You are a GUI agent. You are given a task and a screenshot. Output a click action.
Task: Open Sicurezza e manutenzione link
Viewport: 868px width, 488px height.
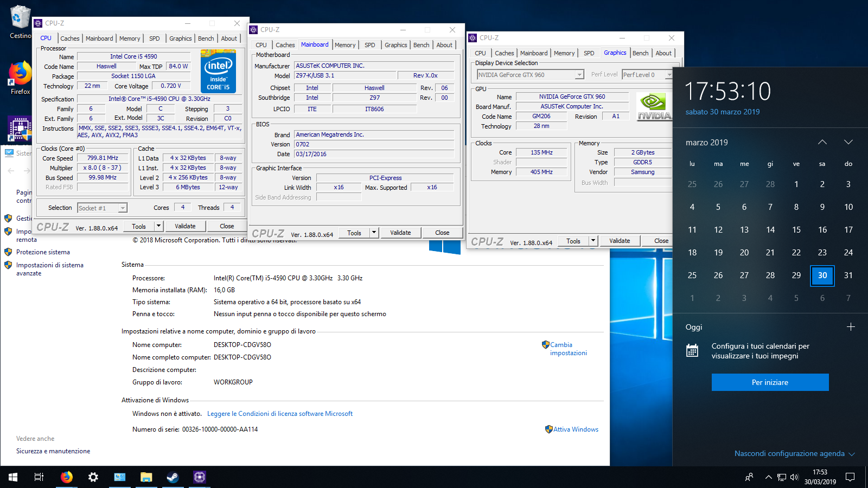[x=53, y=451]
